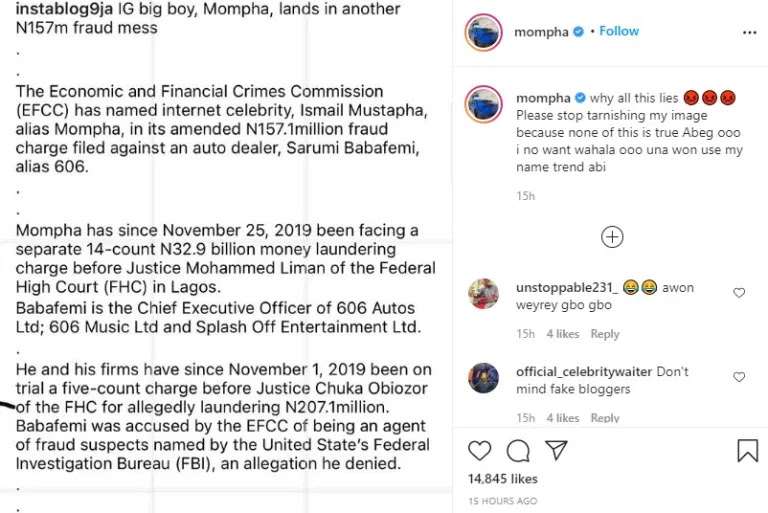
Task: Click mompha username in post header
Action: pyautogui.click(x=541, y=32)
